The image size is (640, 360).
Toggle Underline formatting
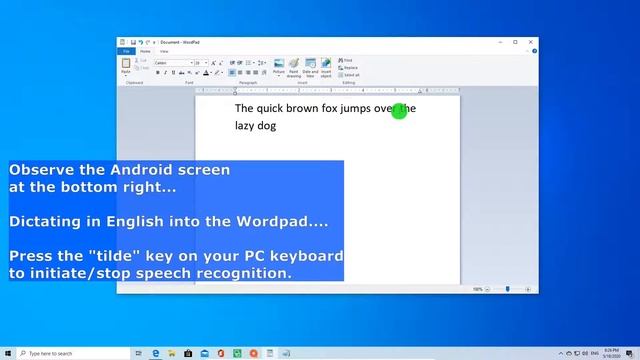coord(173,73)
